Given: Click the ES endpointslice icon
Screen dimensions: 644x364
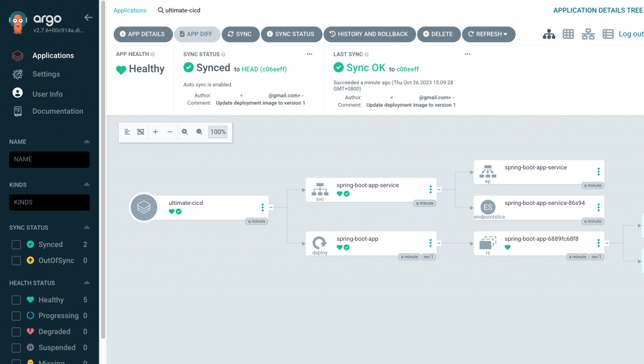Looking at the screenshot, I should (x=487, y=207).
